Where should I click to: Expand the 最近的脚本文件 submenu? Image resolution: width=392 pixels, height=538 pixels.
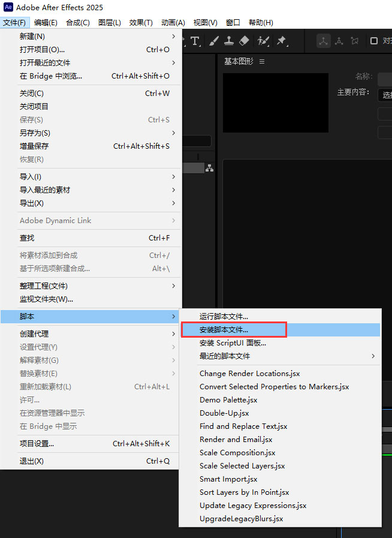(280, 356)
